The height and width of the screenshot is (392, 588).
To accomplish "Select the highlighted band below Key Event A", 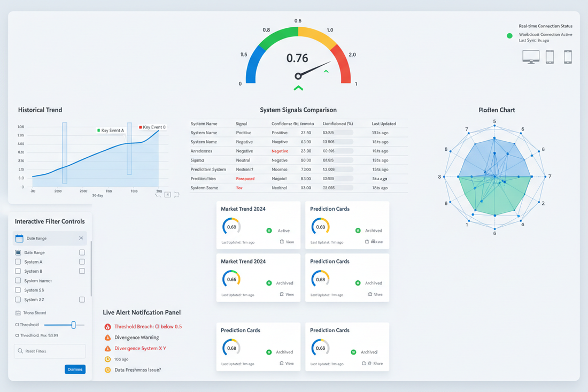I will click(x=129, y=149).
